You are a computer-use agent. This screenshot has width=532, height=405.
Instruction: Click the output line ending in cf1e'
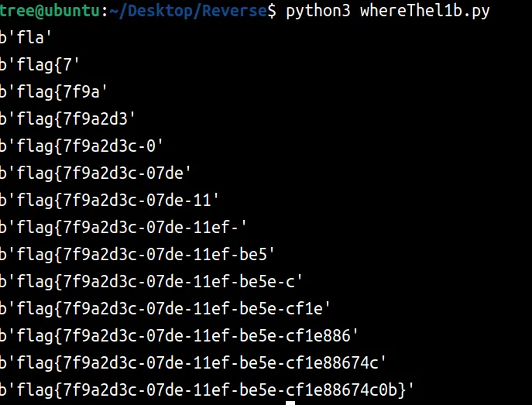166,308
